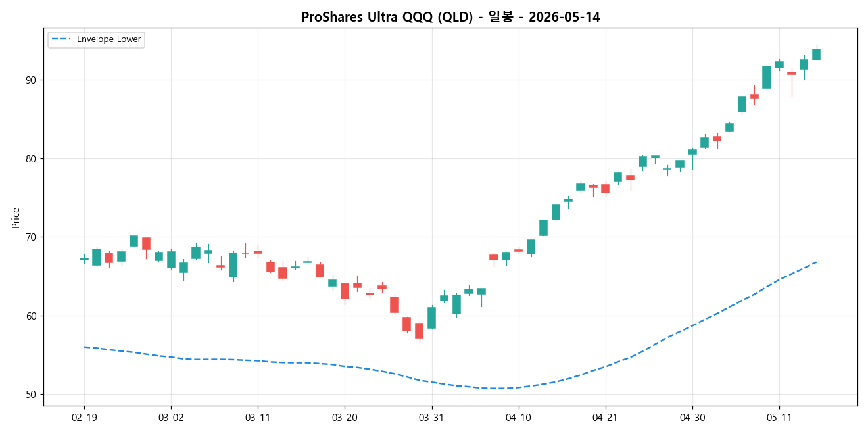Click the 50 y-axis tick label
Viewport: 868px width, 434px height.
point(32,395)
